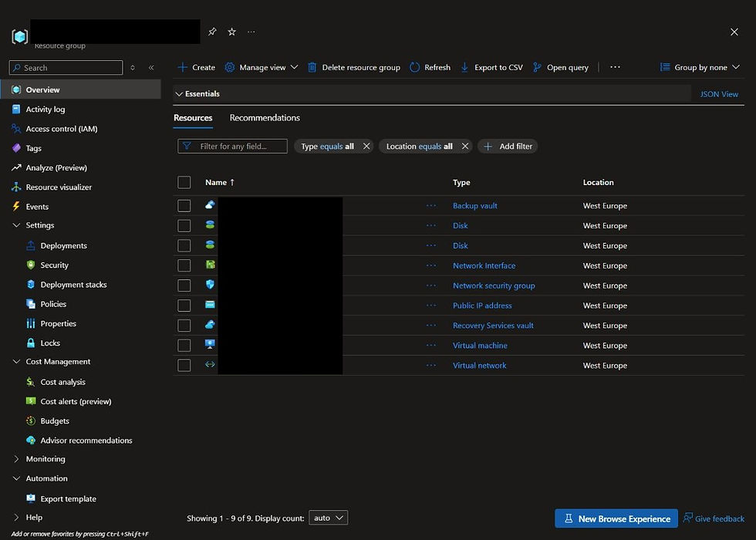This screenshot has height=540, width=756.
Task: Click the Create plus icon
Action: (182, 68)
